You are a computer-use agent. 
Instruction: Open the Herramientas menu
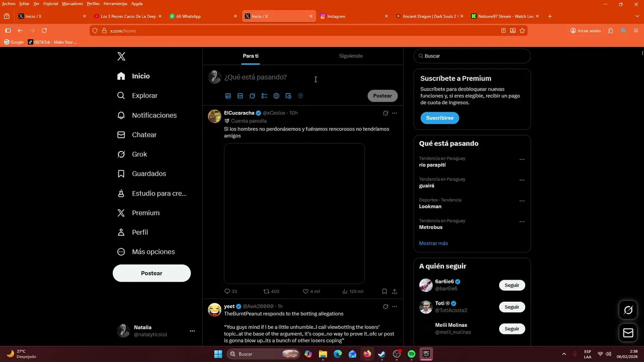point(115,4)
